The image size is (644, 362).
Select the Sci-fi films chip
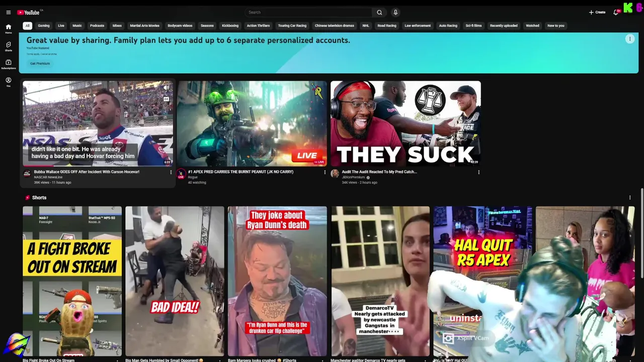coord(473,26)
